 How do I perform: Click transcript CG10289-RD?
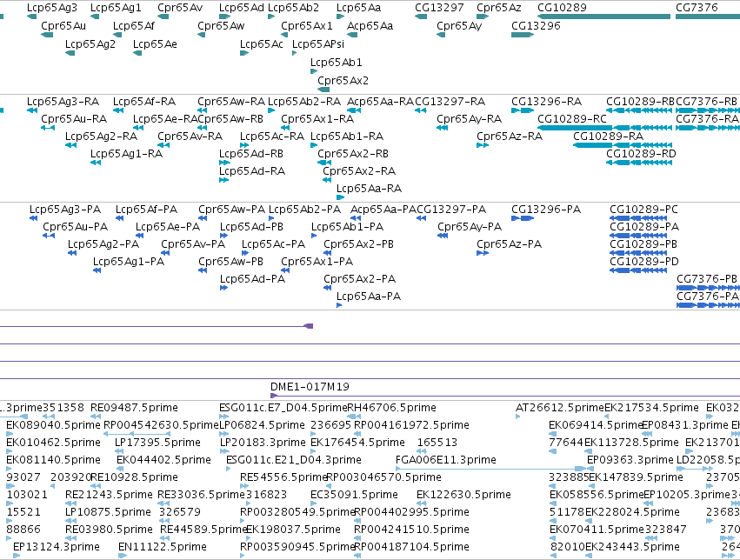tap(641, 154)
